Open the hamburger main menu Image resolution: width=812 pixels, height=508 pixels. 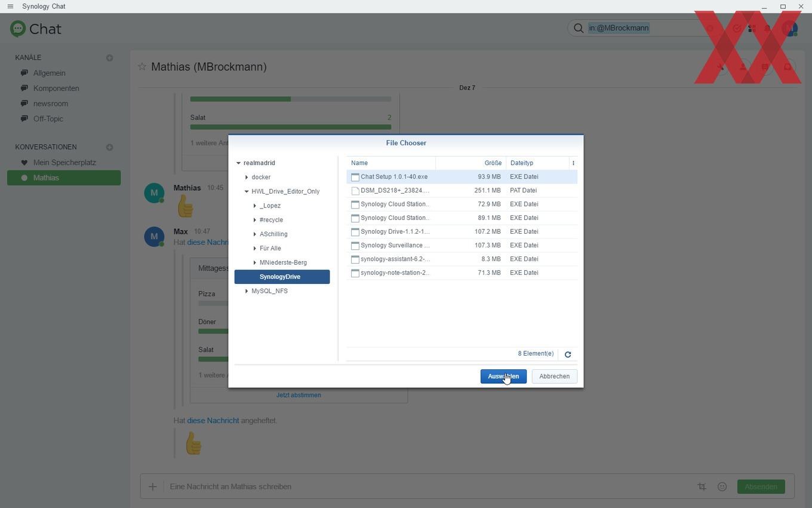point(10,7)
